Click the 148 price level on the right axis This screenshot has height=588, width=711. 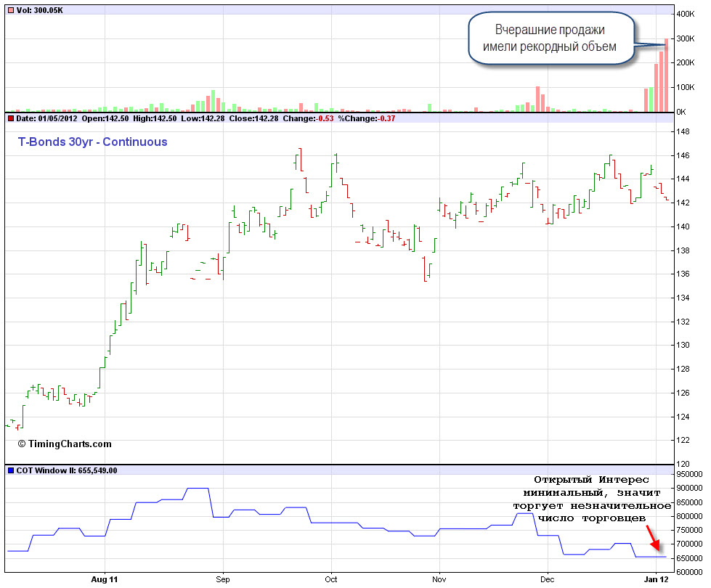[x=684, y=132]
